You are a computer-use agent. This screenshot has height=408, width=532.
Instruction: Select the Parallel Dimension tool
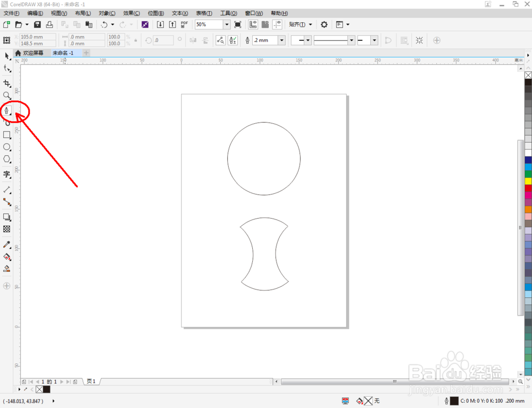coord(7,190)
